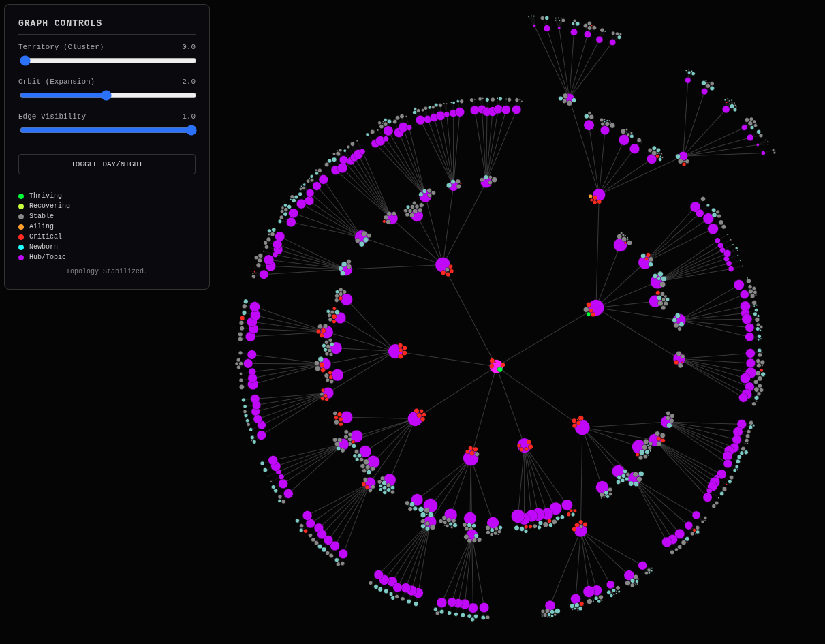Click the Topology Stabilized status text
The height and width of the screenshot is (644, 825).
[106, 271]
